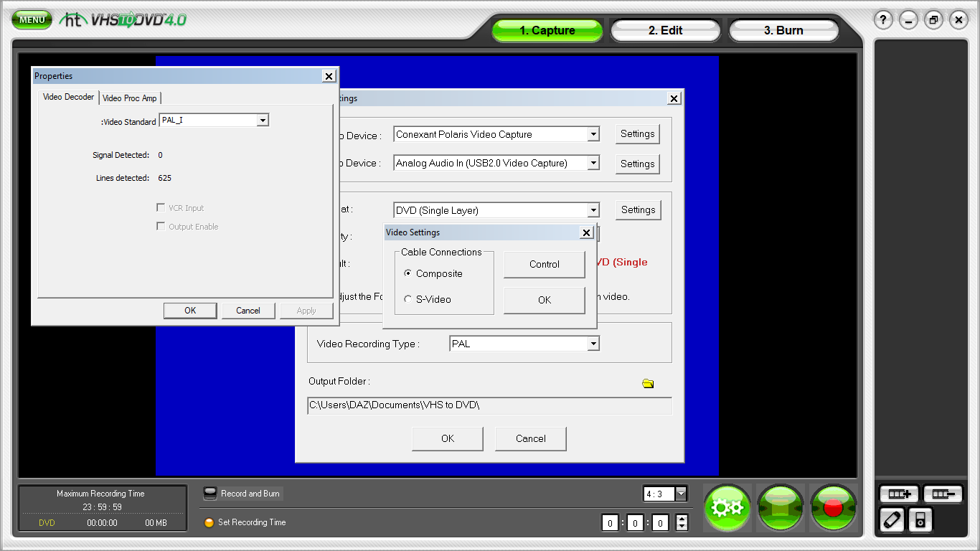Screen dimensions: 980x551
Task: Click the green stop button
Action: [780, 507]
